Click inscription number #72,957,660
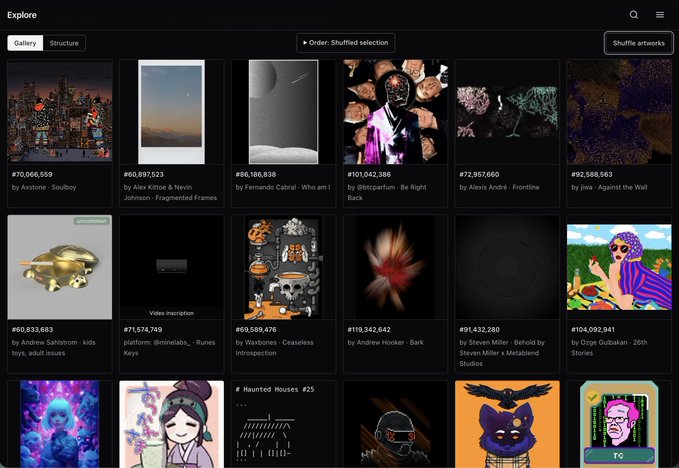The image size is (679, 468). [479, 174]
